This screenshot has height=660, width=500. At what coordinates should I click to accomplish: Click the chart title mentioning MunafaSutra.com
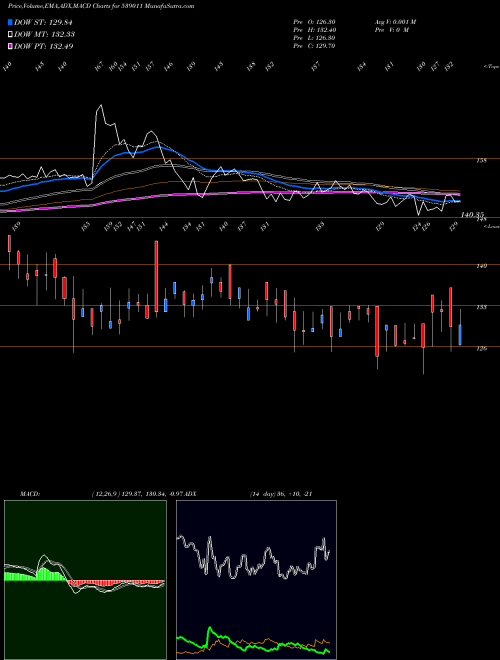pos(101,6)
